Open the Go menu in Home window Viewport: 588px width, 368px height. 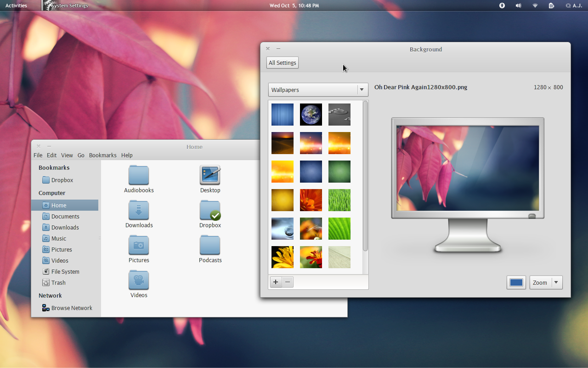(81, 155)
